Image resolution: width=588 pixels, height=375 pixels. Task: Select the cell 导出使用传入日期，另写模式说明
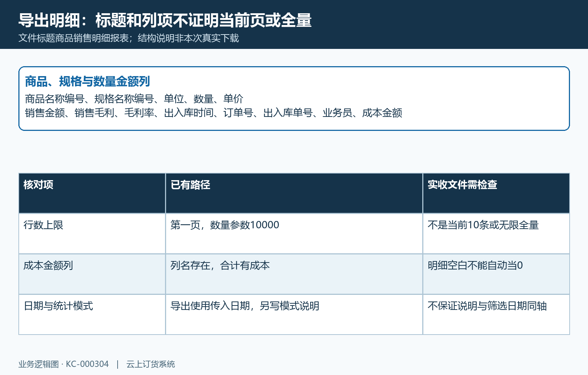294,314
